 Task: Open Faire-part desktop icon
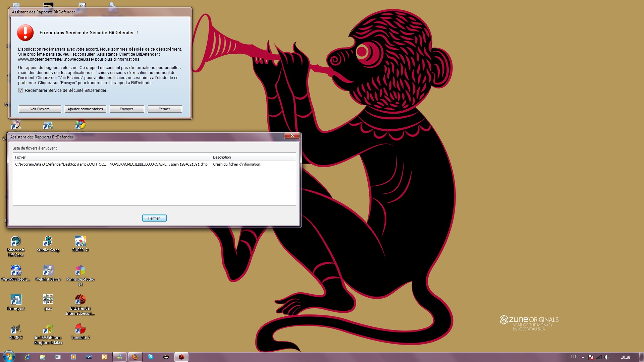tap(16, 302)
